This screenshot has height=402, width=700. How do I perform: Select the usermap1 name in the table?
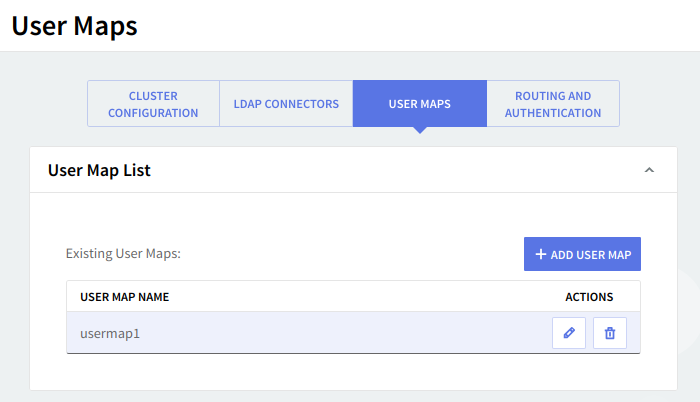pos(110,333)
